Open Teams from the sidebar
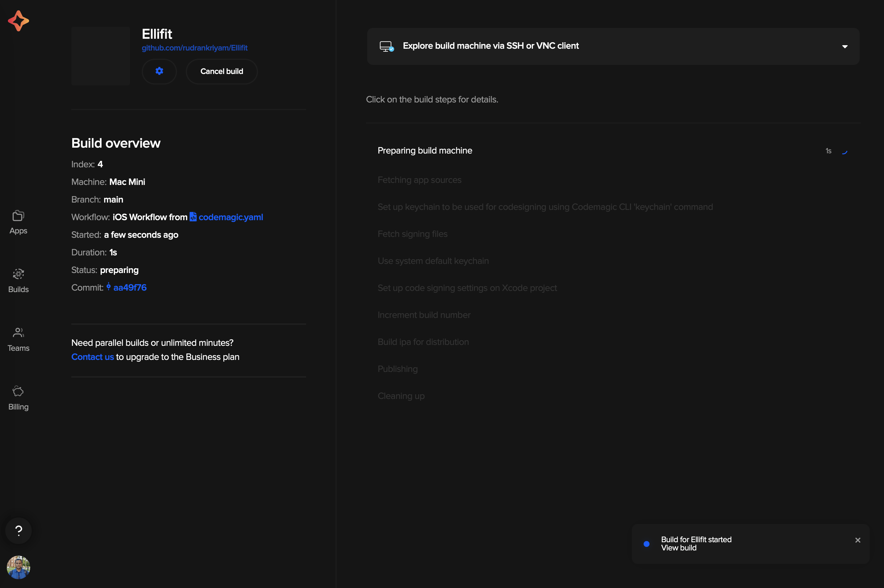Image resolution: width=884 pixels, height=588 pixels. click(x=18, y=339)
